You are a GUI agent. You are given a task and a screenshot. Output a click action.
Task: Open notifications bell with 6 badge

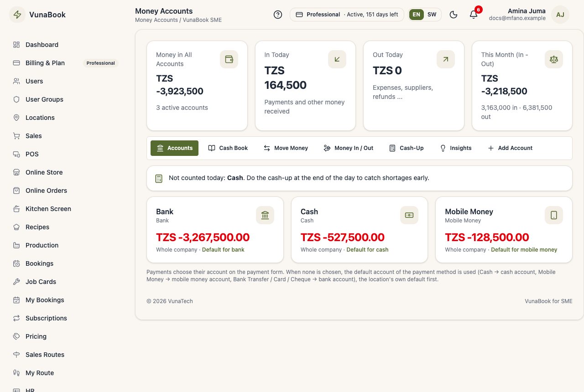(474, 15)
